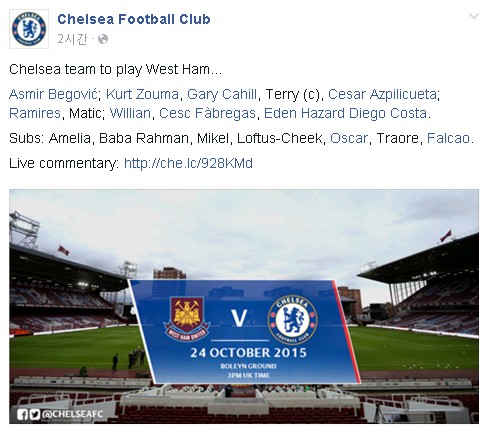
Task: Click the Cesc Fàbregas tag
Action: click(x=207, y=113)
